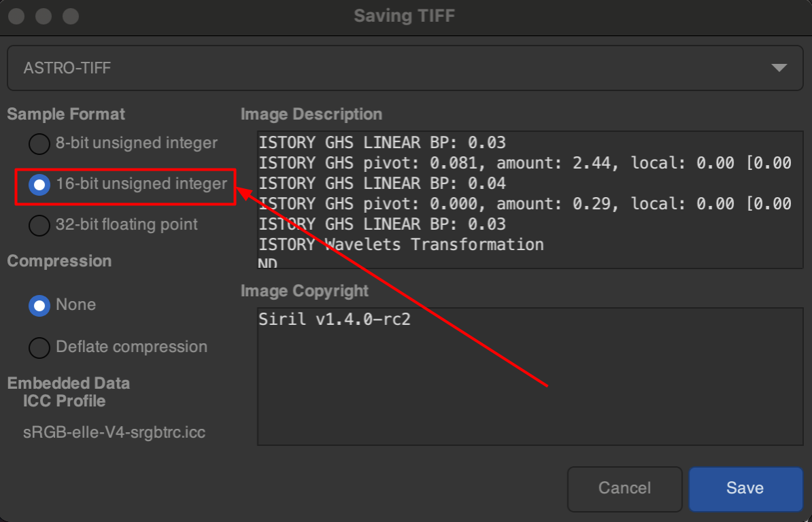The width and height of the screenshot is (812, 522).
Task: Click the dropdown arrow triangle icon
Action: (779, 68)
